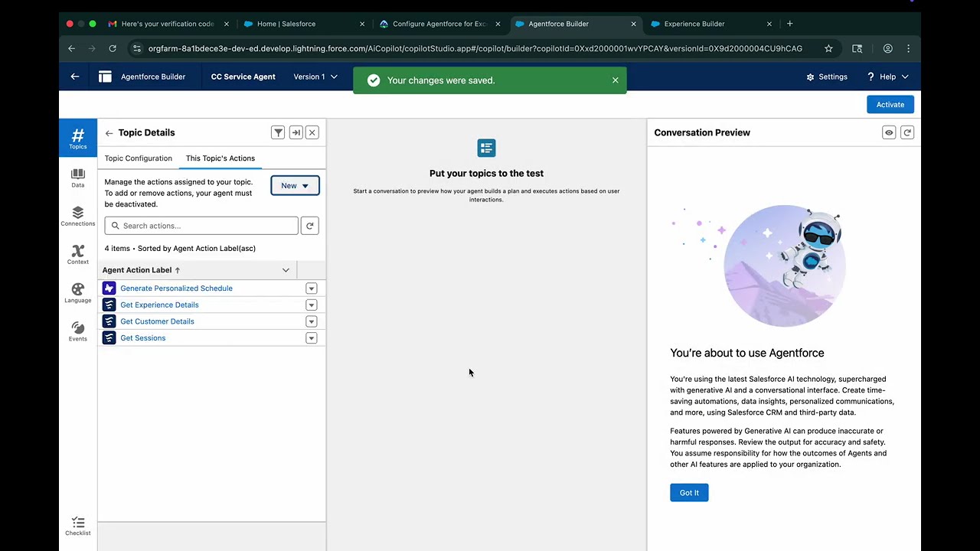Refresh the Conversation Preview
Viewport: 980px width, 551px height.
pyautogui.click(x=907, y=132)
